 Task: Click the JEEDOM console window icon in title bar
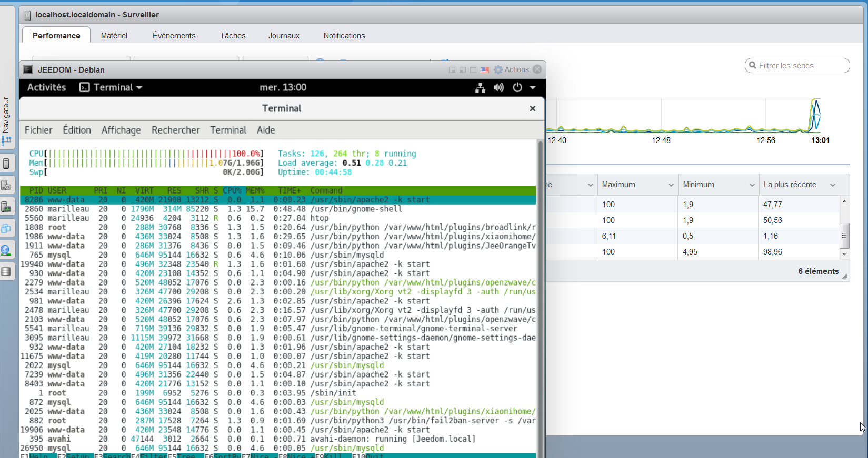(28, 69)
